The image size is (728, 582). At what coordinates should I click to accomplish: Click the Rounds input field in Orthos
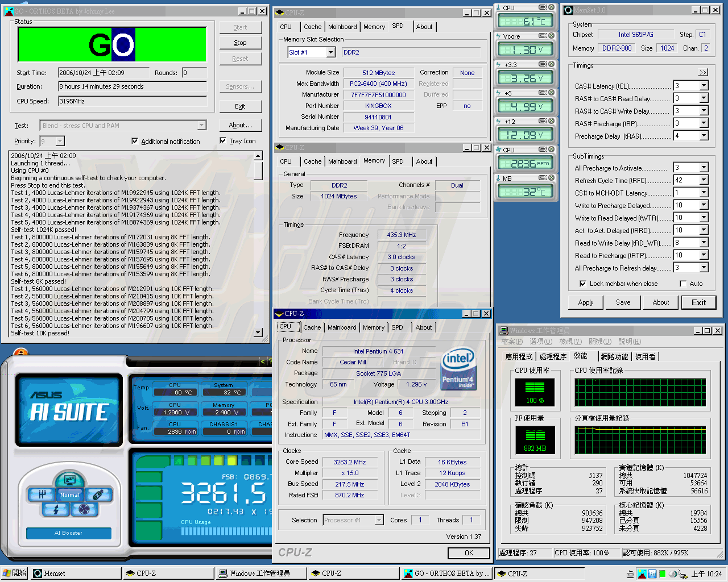pos(194,73)
